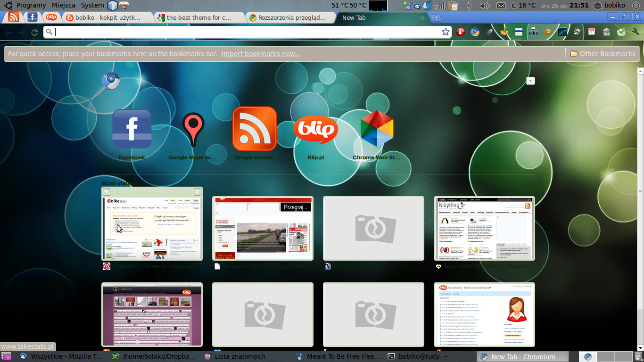Click the gear cog extension icon
The image size is (644, 362).
pyautogui.click(x=577, y=32)
